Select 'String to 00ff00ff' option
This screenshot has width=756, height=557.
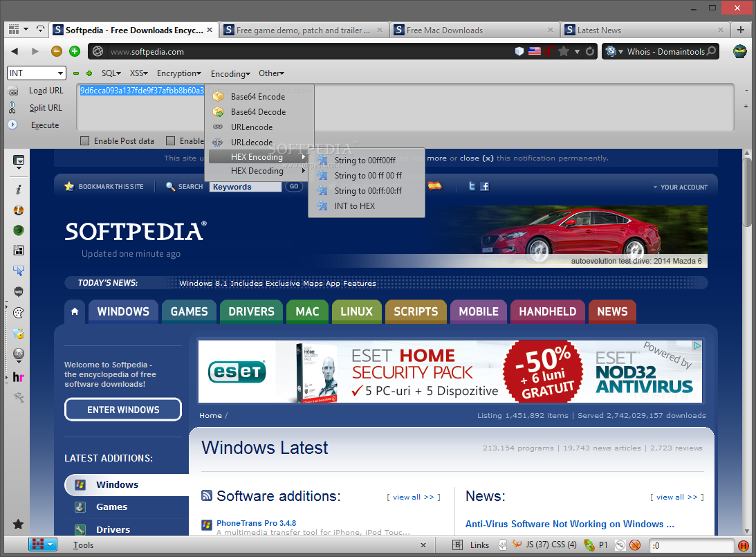(x=367, y=160)
